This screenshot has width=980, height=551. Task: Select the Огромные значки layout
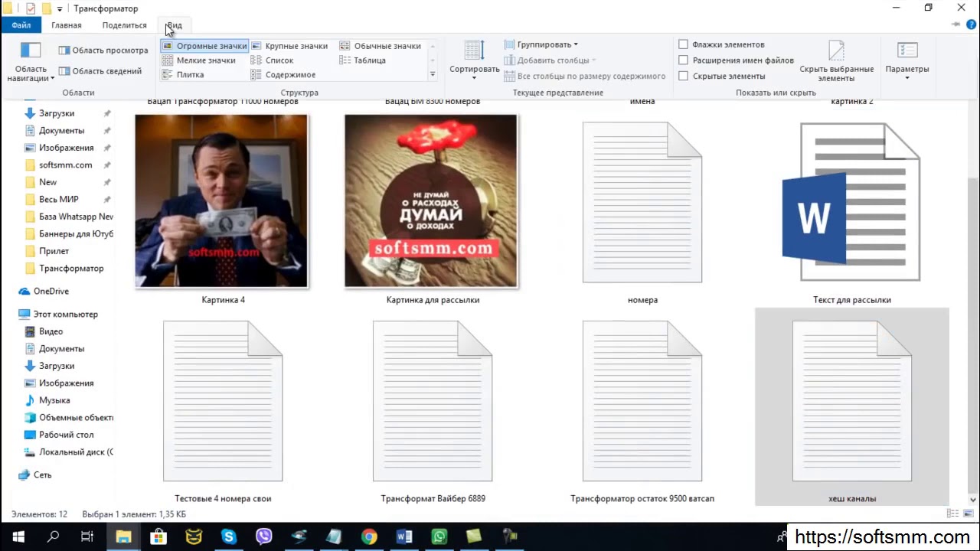[204, 46]
